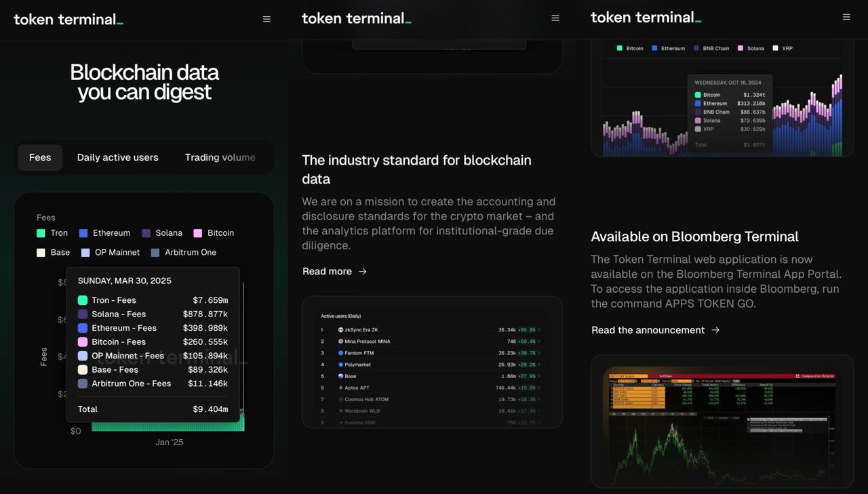Image resolution: width=868 pixels, height=494 pixels.
Task: Expand the zkSync Era row chevron
Action: pyautogui.click(x=539, y=330)
